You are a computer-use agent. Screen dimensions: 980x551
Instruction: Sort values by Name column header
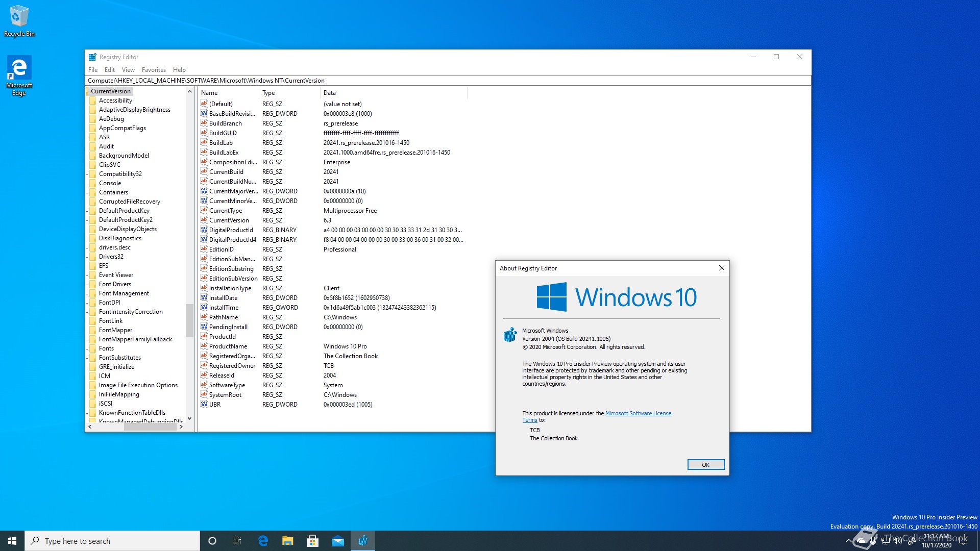point(228,93)
